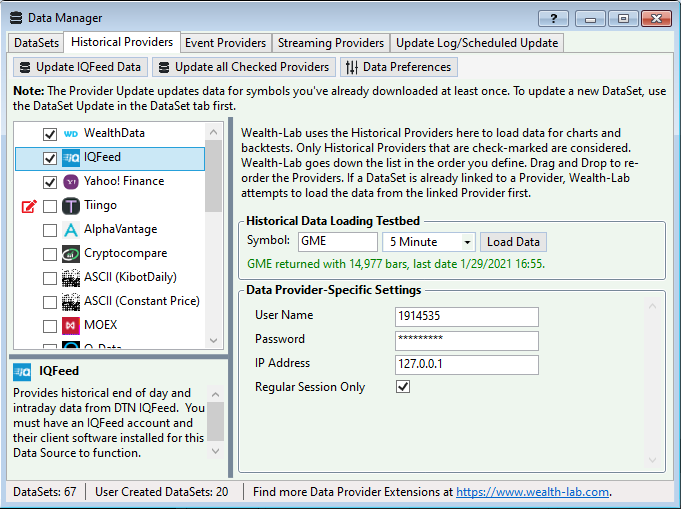The image size is (681, 509).
Task: Toggle the Regular Session Only checkbox
Action: click(x=403, y=387)
